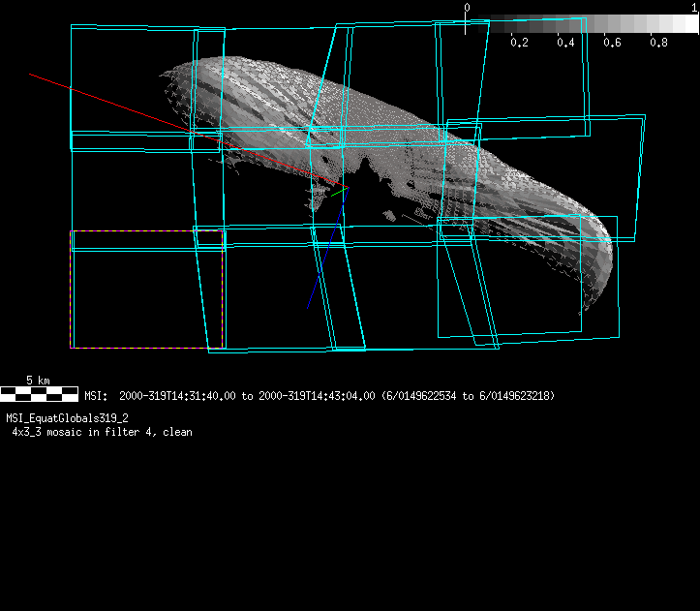Select the magenta dashed footprint edge

point(71,290)
